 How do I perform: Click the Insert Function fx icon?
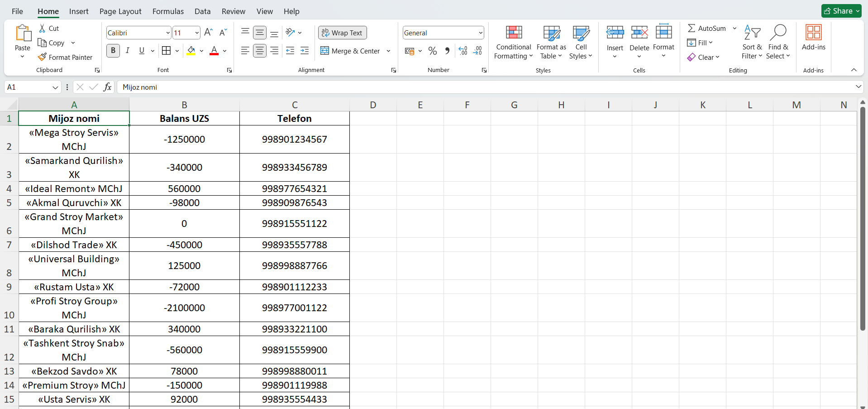[107, 87]
